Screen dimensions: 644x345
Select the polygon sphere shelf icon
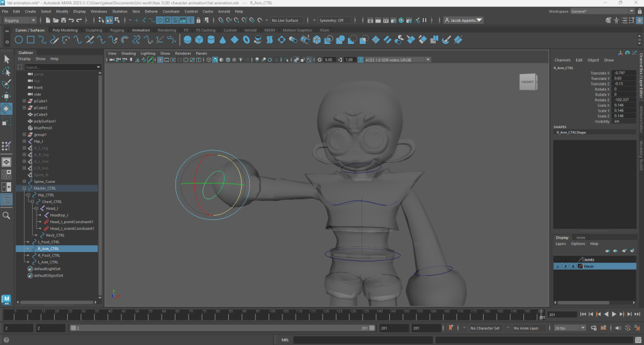[x=187, y=40]
